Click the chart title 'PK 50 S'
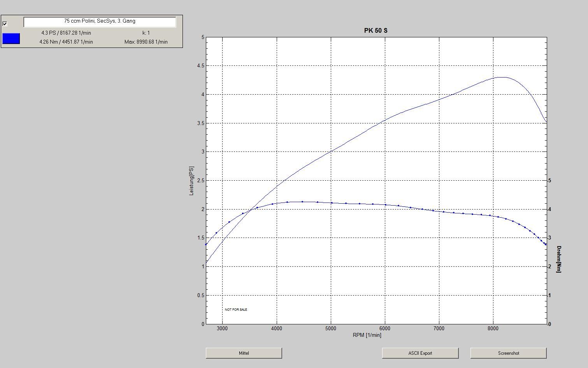Viewport: 588px width, 368px height. (376, 30)
